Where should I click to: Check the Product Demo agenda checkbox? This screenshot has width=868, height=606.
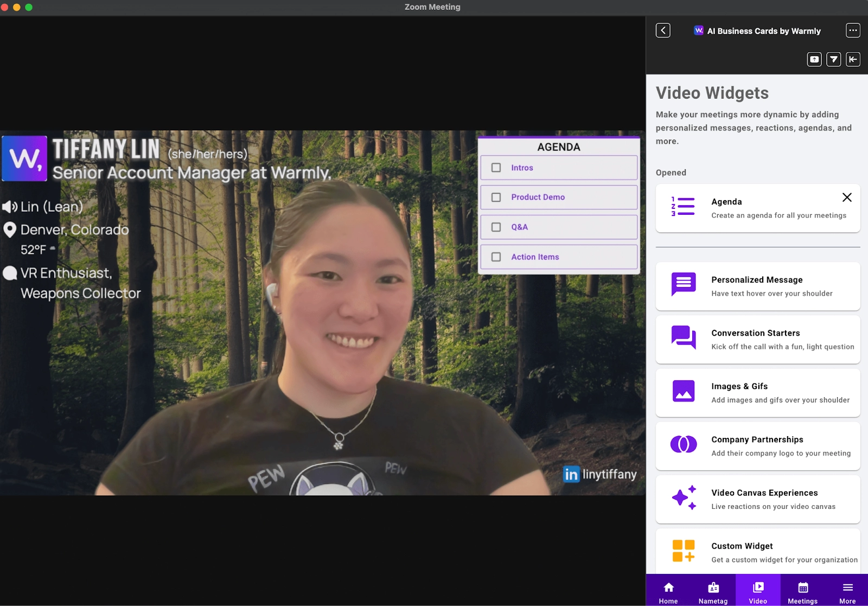[496, 197]
